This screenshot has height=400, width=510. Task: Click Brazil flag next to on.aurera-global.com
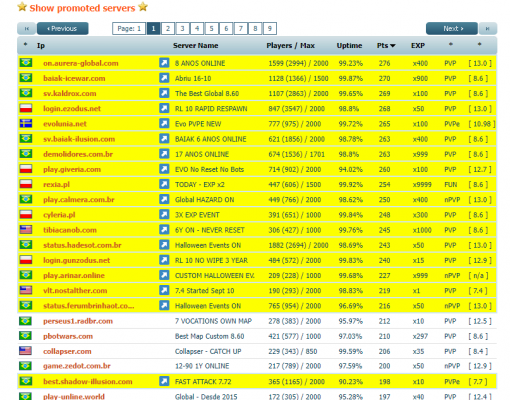pos(26,63)
